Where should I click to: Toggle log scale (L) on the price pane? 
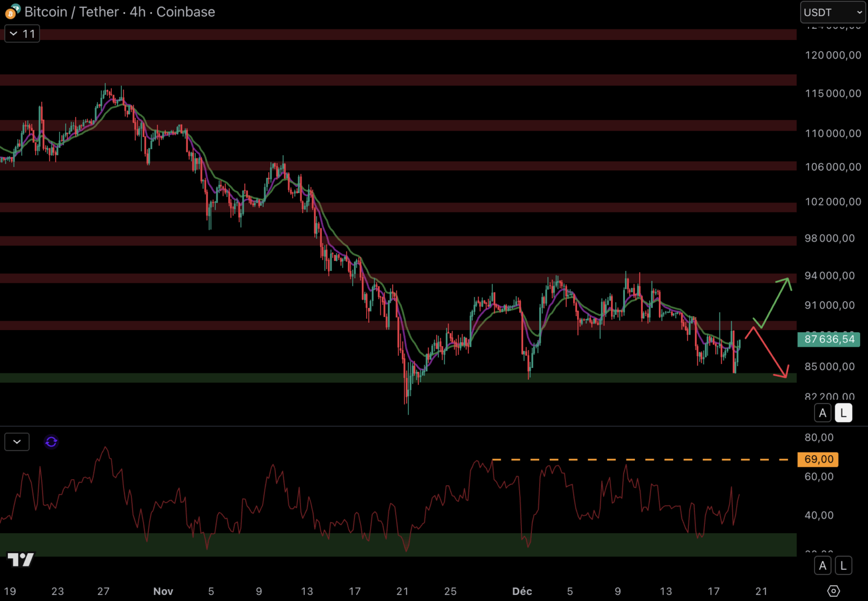click(844, 413)
